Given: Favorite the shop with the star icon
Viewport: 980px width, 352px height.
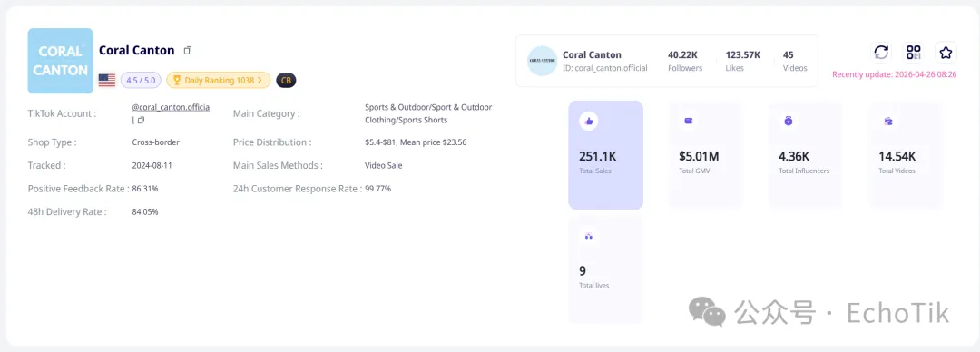Looking at the screenshot, I should pos(946,52).
